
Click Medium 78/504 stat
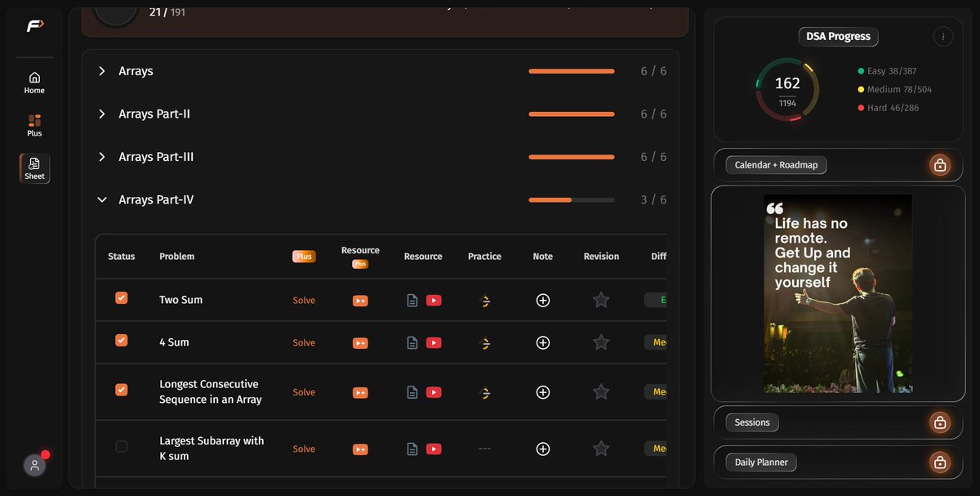click(x=894, y=89)
